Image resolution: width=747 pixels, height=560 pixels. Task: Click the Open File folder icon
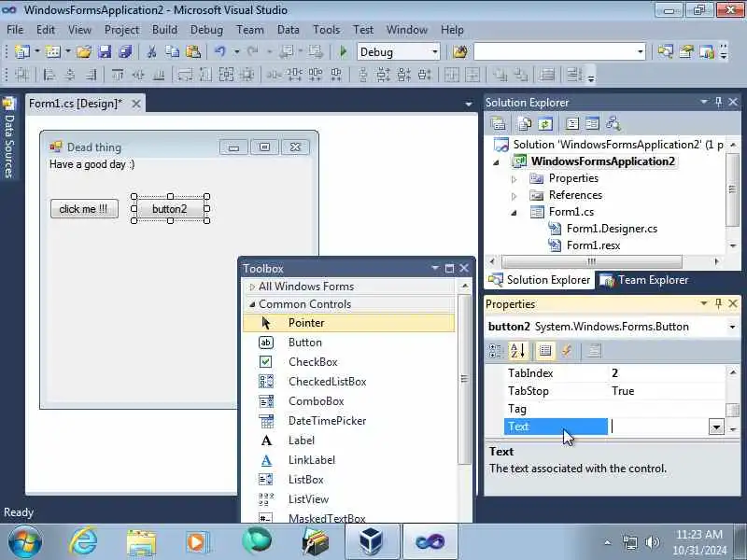[84, 51]
